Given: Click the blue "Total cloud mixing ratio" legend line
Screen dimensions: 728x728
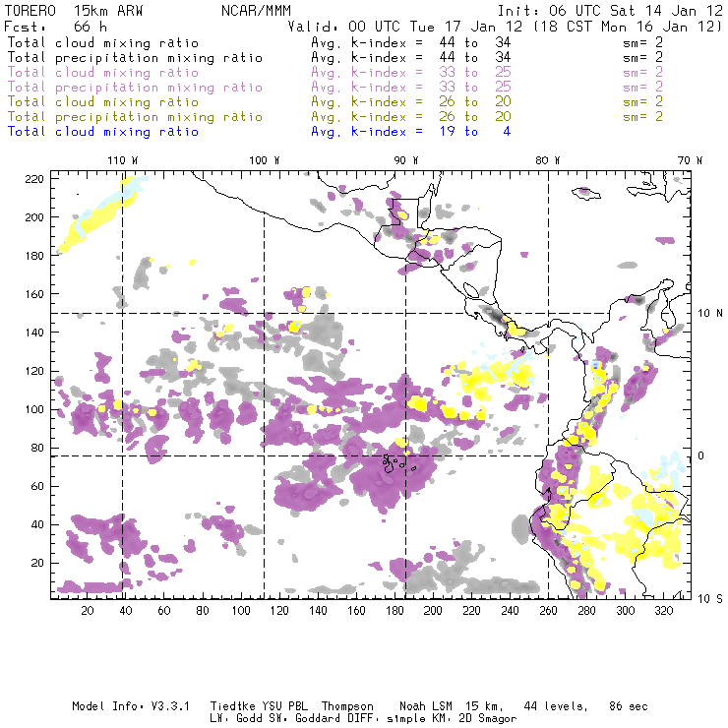Looking at the screenshot, I should point(103,132).
